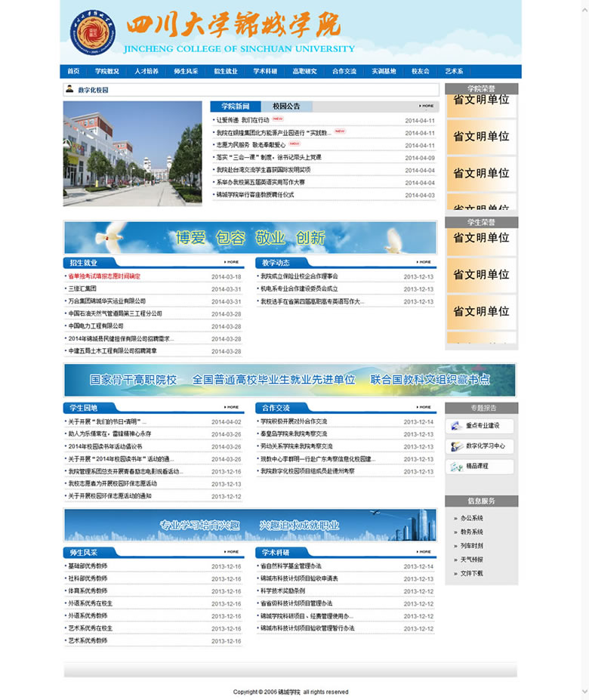The height and width of the screenshot is (700, 589).
Task: Click the arrow bullet beside 办公系统
Action: click(x=455, y=519)
